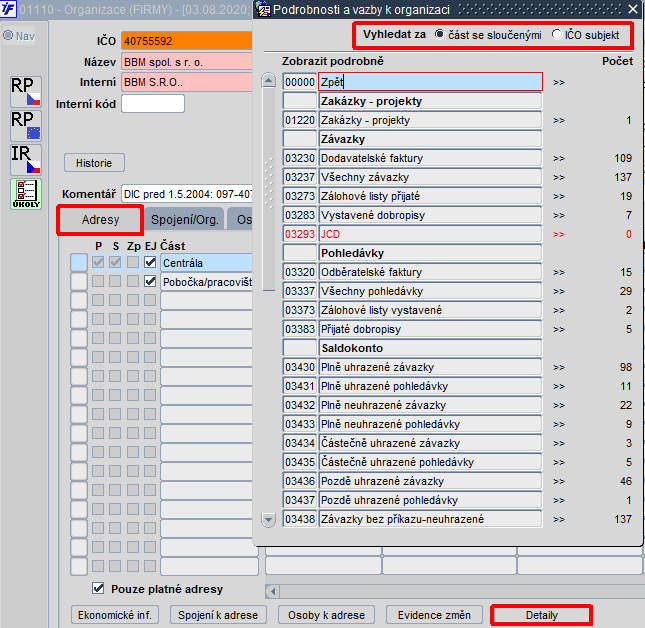Select the 'část se sloučenými' radio button
Viewport: 645px width, 628px height.
click(440, 35)
